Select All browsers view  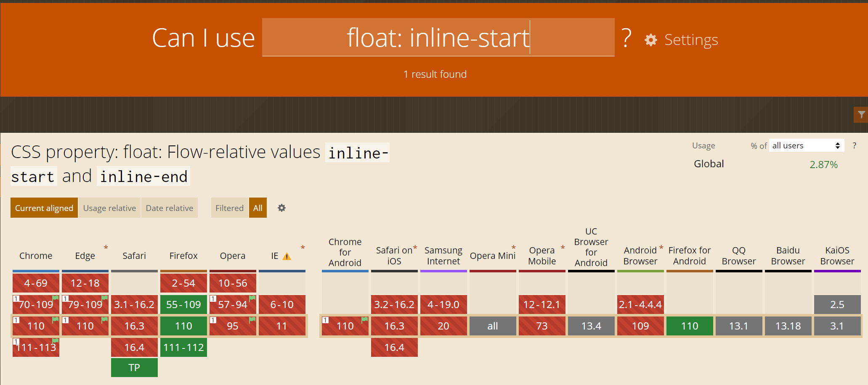(258, 208)
